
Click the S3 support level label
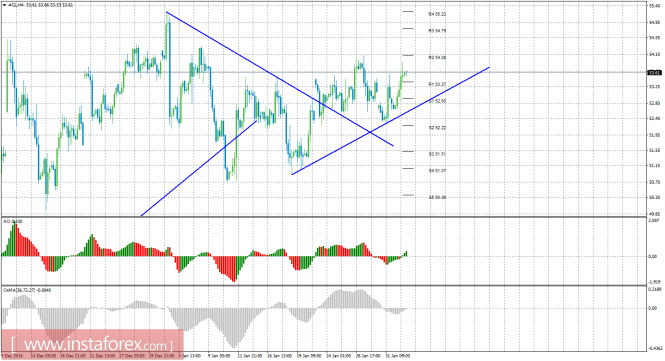[x=437, y=154]
